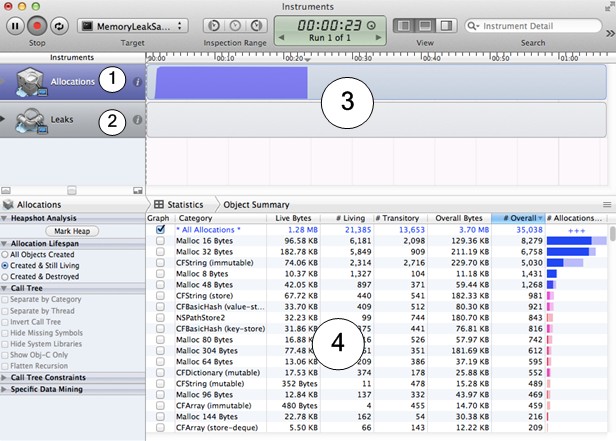Go to previous run arrow
The width and height of the screenshot is (616, 441).
[x=281, y=38]
